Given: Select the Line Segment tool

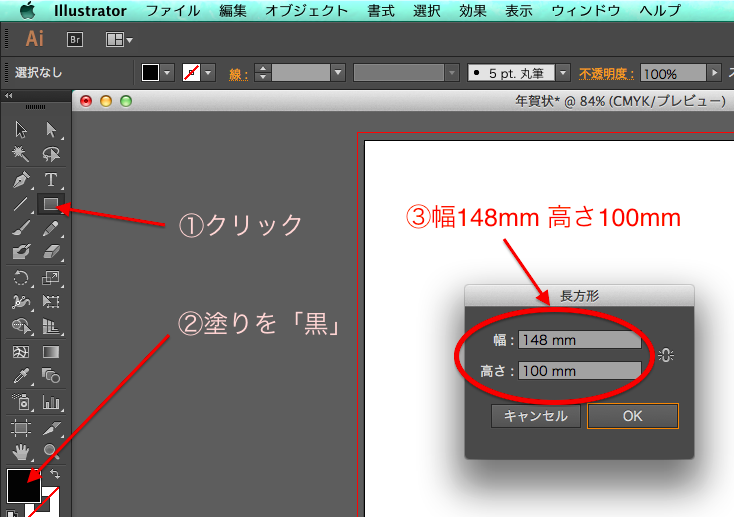Looking at the screenshot, I should point(21,204).
